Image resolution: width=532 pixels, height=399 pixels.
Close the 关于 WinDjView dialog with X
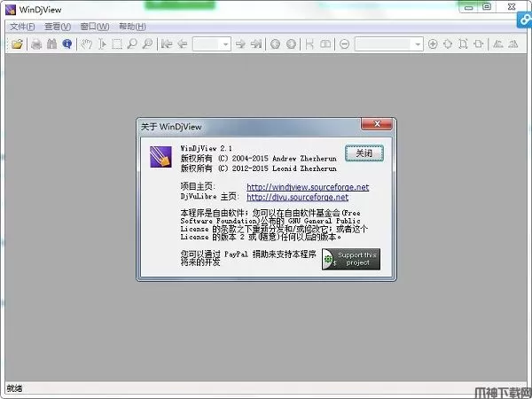click(377, 124)
